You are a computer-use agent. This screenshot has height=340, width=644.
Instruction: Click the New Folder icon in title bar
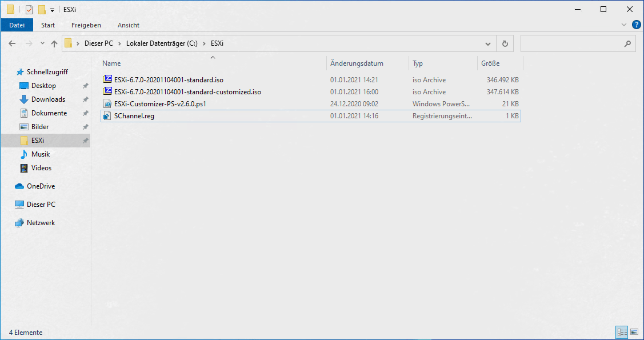(x=42, y=10)
